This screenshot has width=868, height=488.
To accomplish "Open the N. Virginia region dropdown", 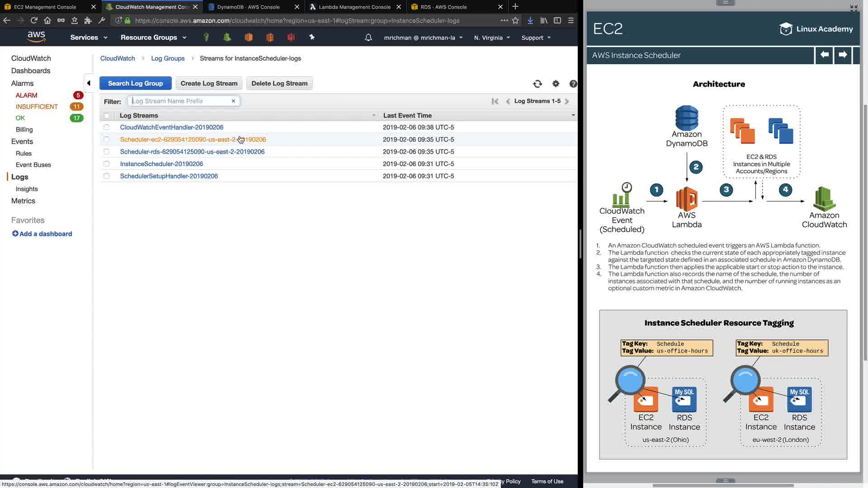I will coord(492,38).
